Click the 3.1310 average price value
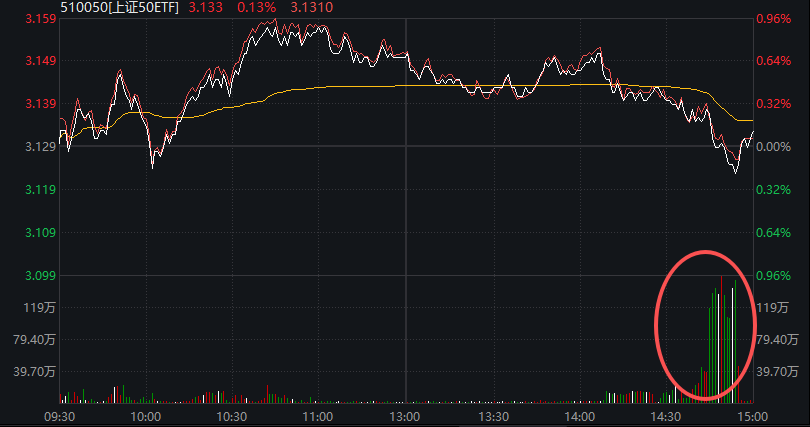 click(x=311, y=8)
